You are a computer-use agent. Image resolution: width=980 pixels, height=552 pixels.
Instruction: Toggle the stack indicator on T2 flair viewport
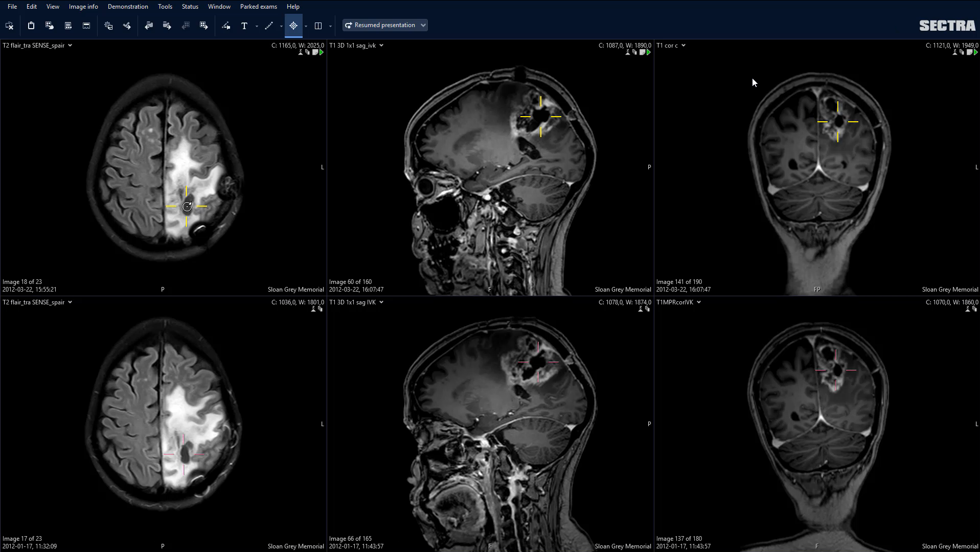click(301, 52)
